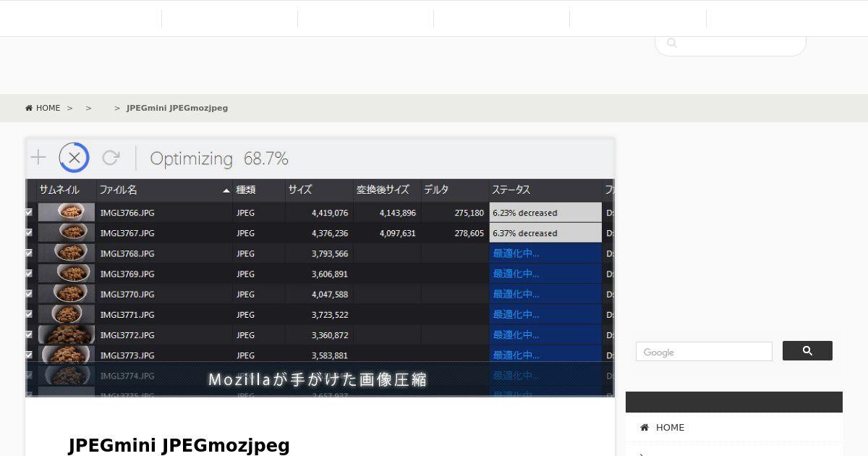Click JPEG type cell of IMGL3769.JPG
The image size is (868, 456).
245,274
